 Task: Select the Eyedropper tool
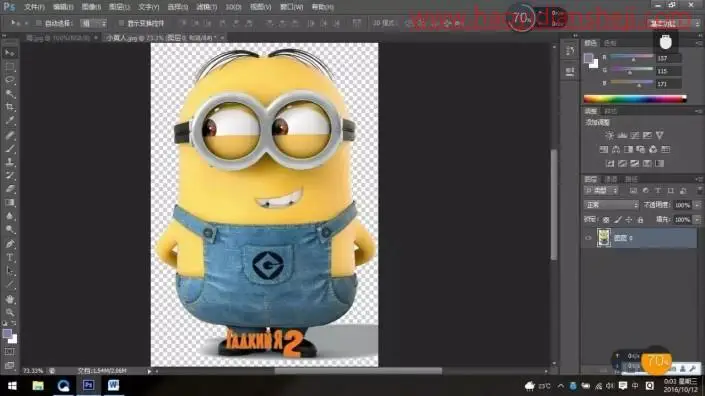point(9,120)
